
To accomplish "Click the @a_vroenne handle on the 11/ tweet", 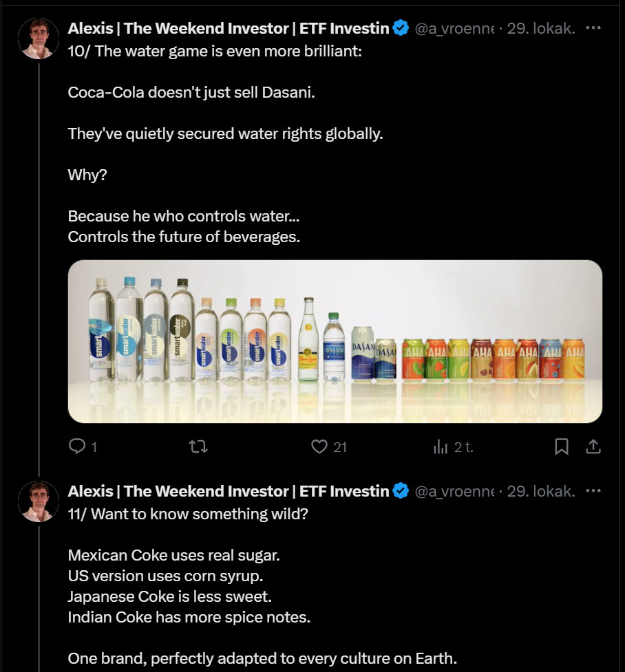I will tap(453, 491).
